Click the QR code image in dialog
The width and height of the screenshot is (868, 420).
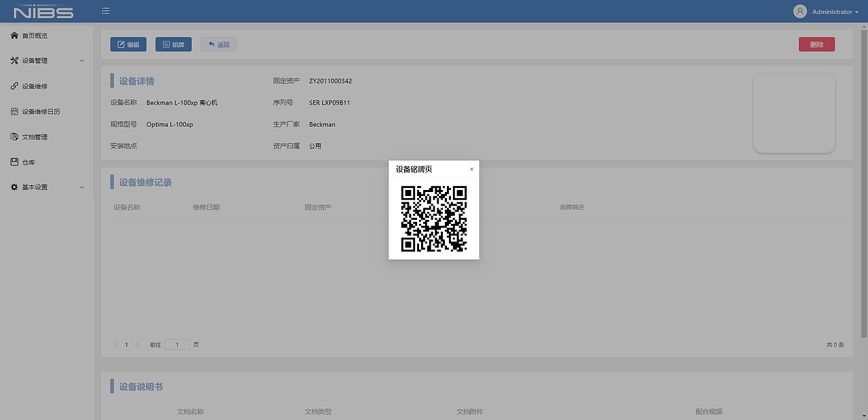tap(434, 218)
